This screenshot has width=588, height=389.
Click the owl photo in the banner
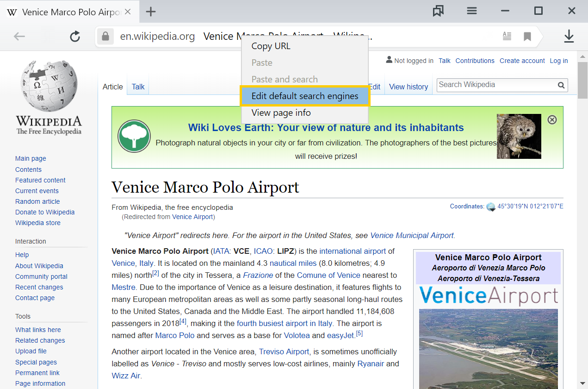tap(519, 136)
